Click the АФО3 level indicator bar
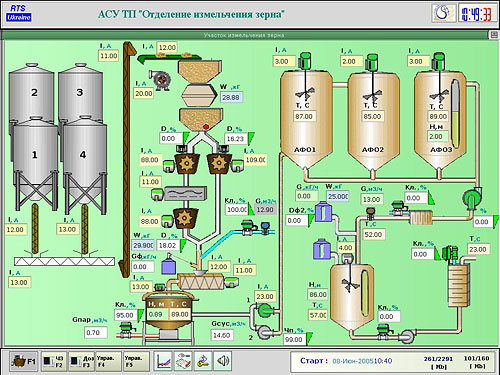This screenshot has height=375, width=500. point(455,113)
